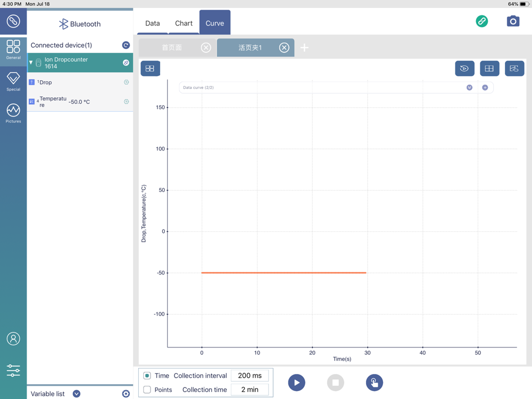Close the 首页面 page tab

(x=206, y=47)
